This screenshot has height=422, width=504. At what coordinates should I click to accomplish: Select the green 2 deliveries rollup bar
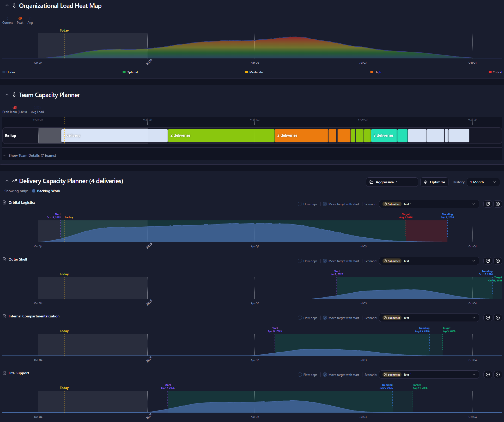221,135
